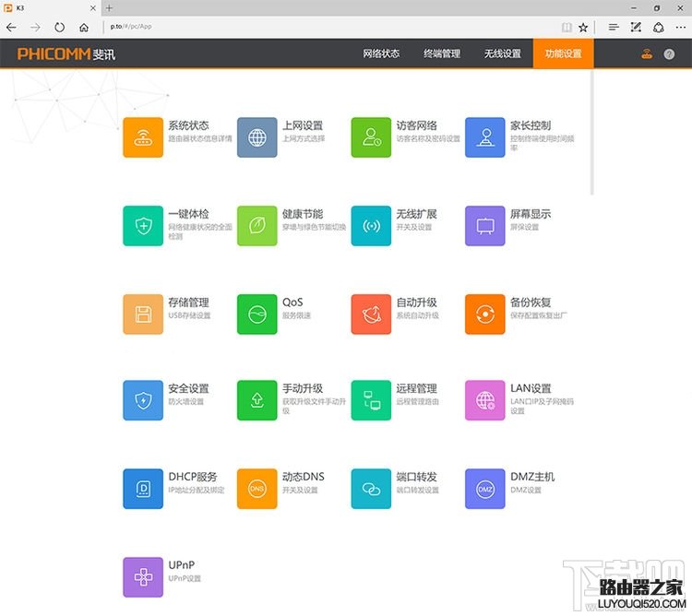The image size is (692, 616).
Task: Click the DHCP服务 title text
Action: [193, 477]
